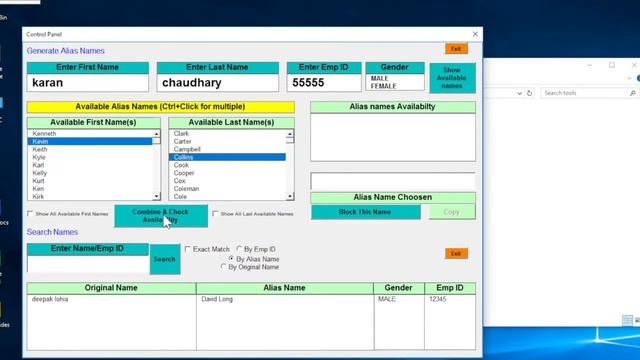
Task: Select the By Alias Name radio option
Action: 231,259
